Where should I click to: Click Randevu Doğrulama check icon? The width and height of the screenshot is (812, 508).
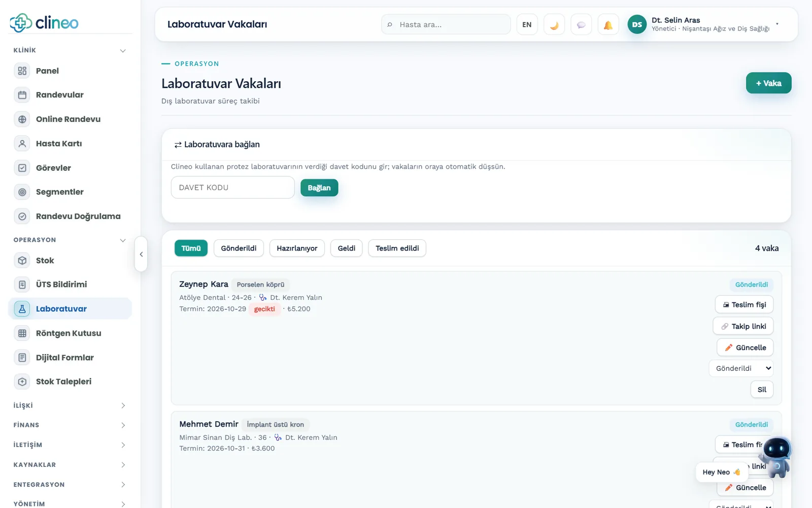[22, 216]
